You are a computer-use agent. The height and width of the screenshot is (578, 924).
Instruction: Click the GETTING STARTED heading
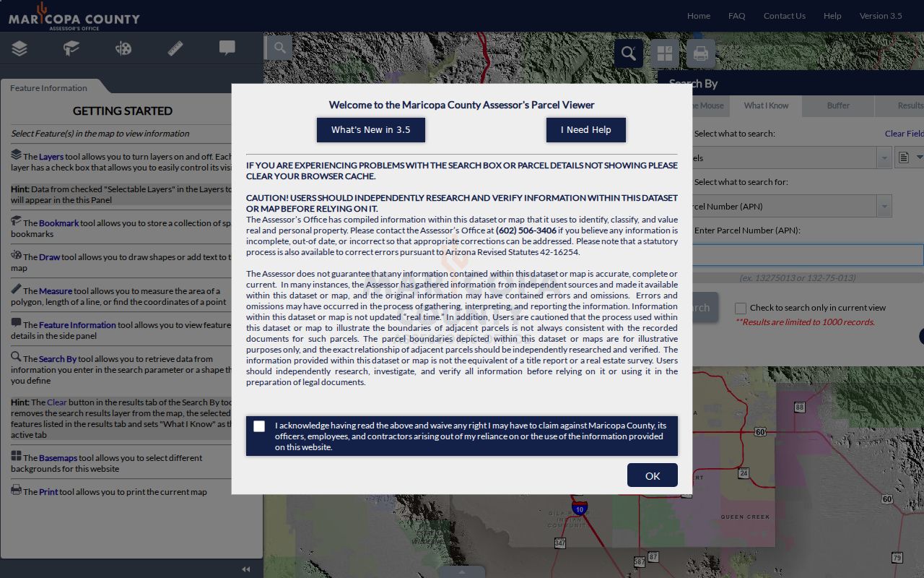(123, 111)
